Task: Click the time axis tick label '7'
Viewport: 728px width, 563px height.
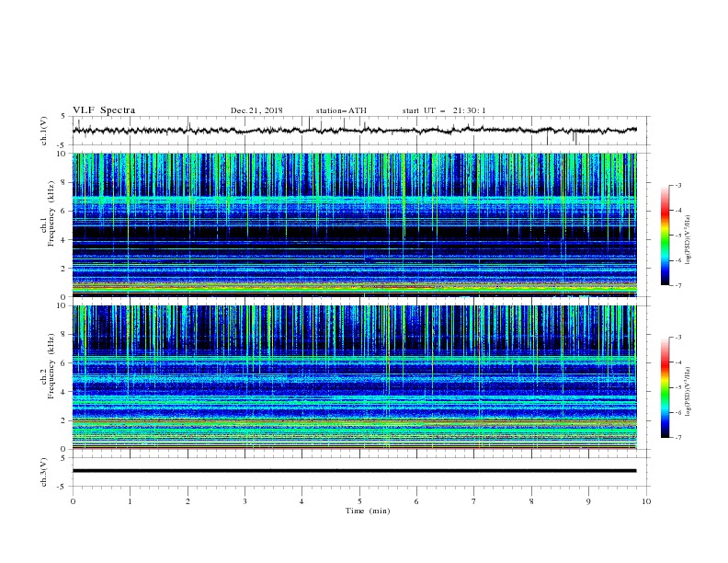Action: [x=474, y=501]
